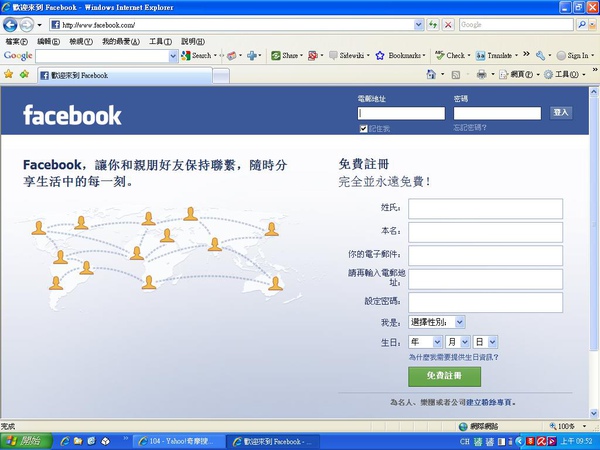Click the 設定密碼 password field

(x=485, y=303)
